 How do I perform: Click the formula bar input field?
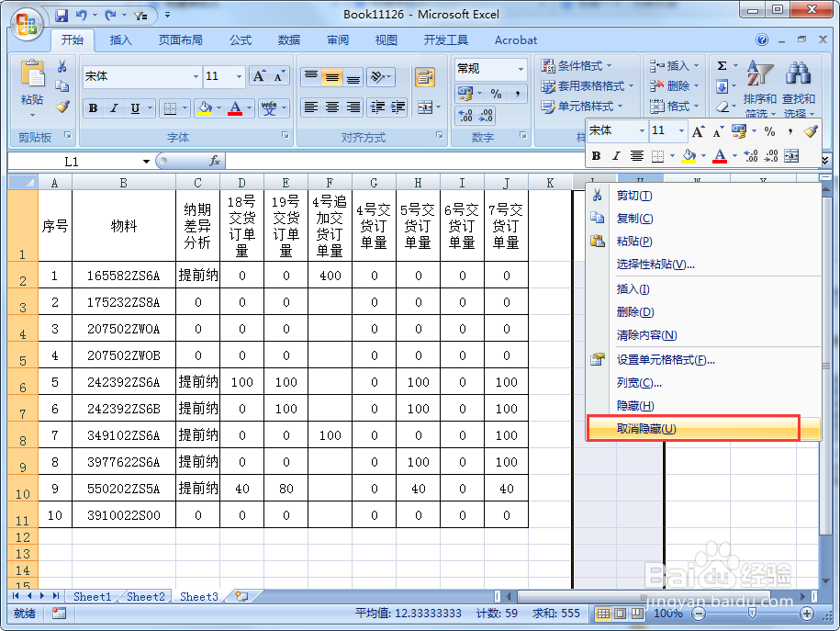[x=405, y=161]
